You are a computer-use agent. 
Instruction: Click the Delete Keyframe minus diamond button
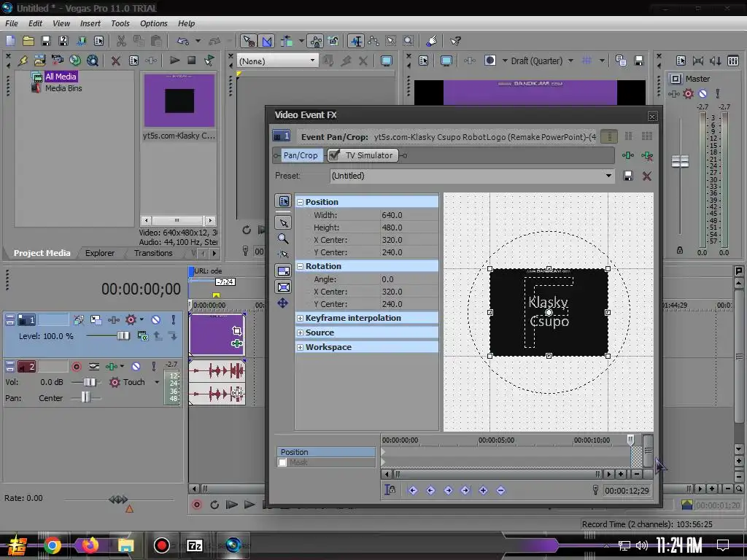point(500,491)
